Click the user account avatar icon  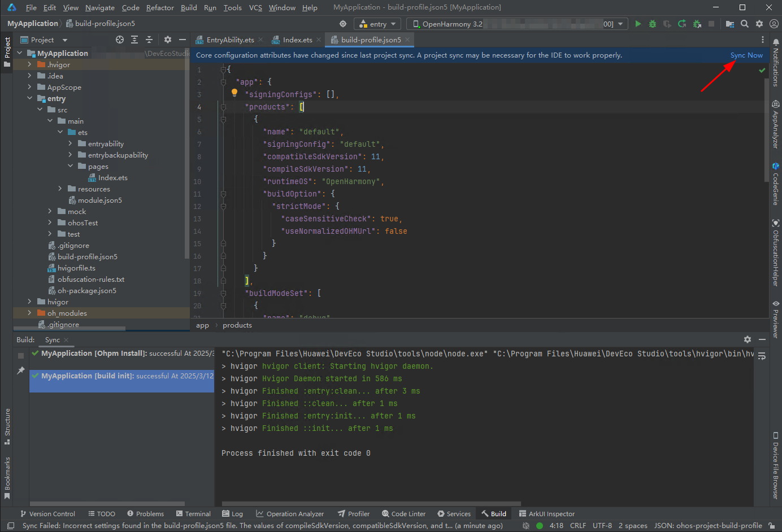click(x=774, y=24)
